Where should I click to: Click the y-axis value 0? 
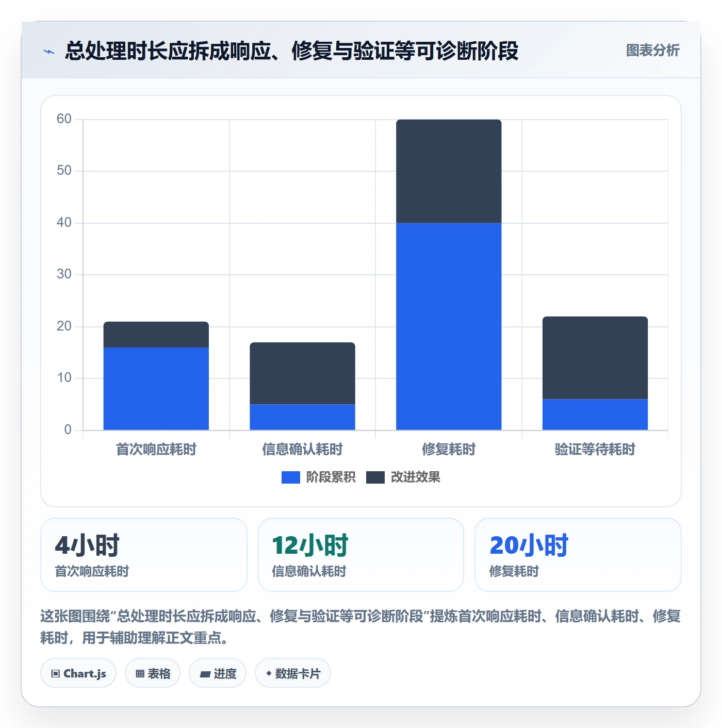pos(68,430)
